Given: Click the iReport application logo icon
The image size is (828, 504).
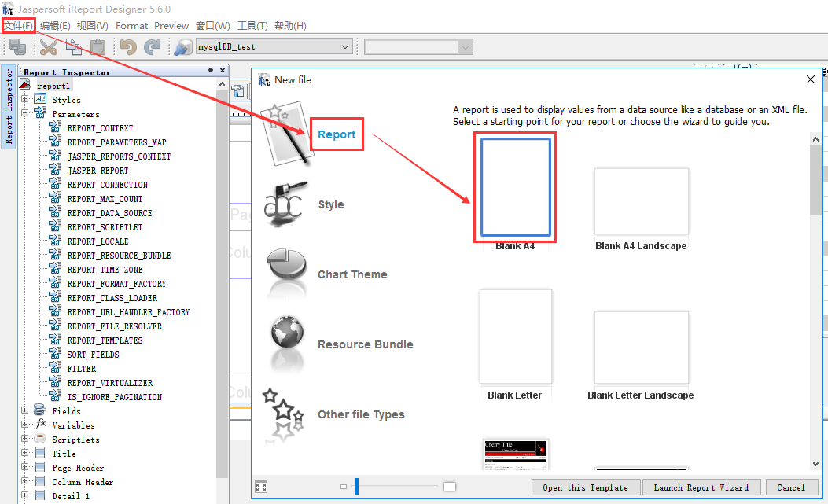Looking at the screenshot, I should click(x=8, y=9).
